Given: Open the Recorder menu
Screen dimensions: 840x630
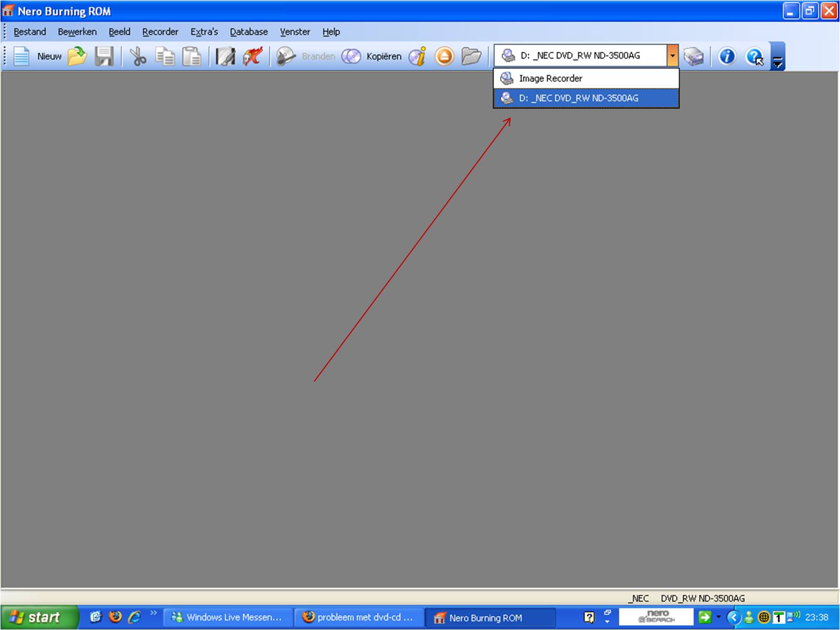Looking at the screenshot, I should point(160,32).
